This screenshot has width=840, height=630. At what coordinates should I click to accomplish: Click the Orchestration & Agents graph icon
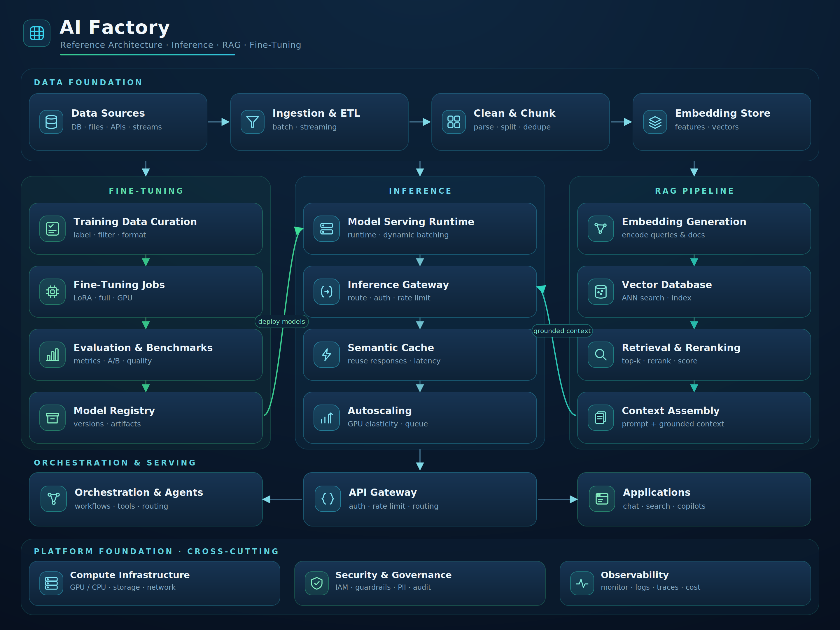(54, 499)
